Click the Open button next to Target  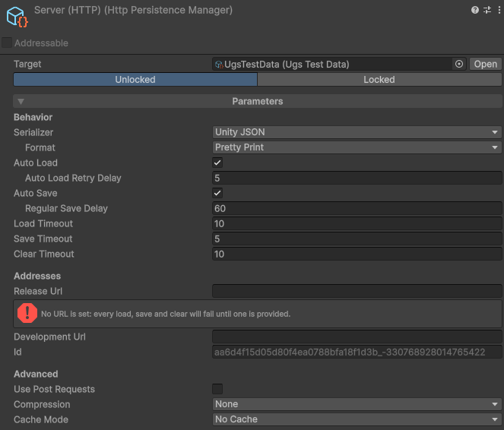coord(485,65)
